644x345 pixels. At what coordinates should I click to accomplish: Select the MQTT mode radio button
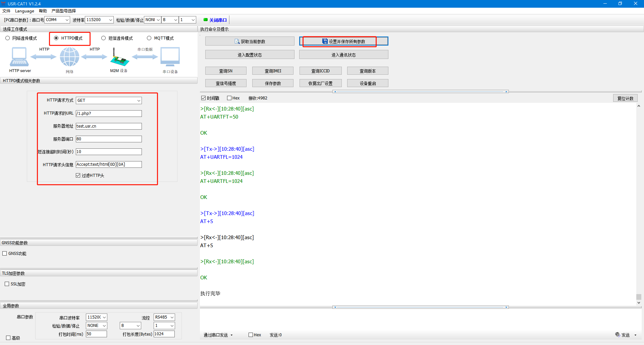pyautogui.click(x=149, y=38)
